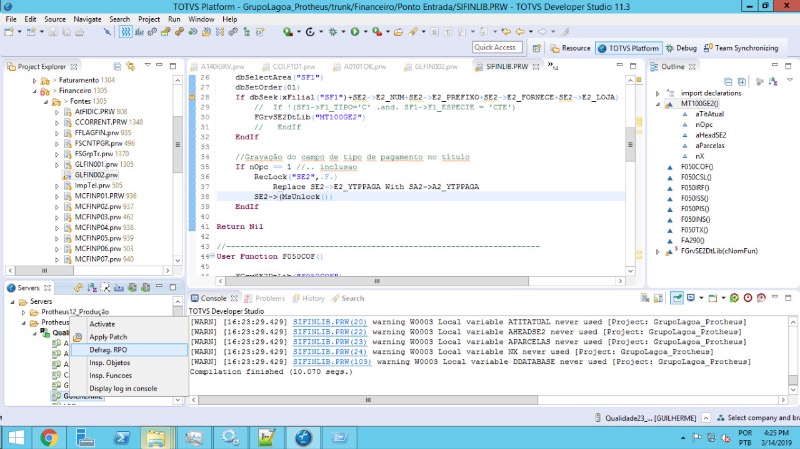Click the Project Explorer vertical scrollbar thumb
The height and width of the screenshot is (449, 800).
178,144
